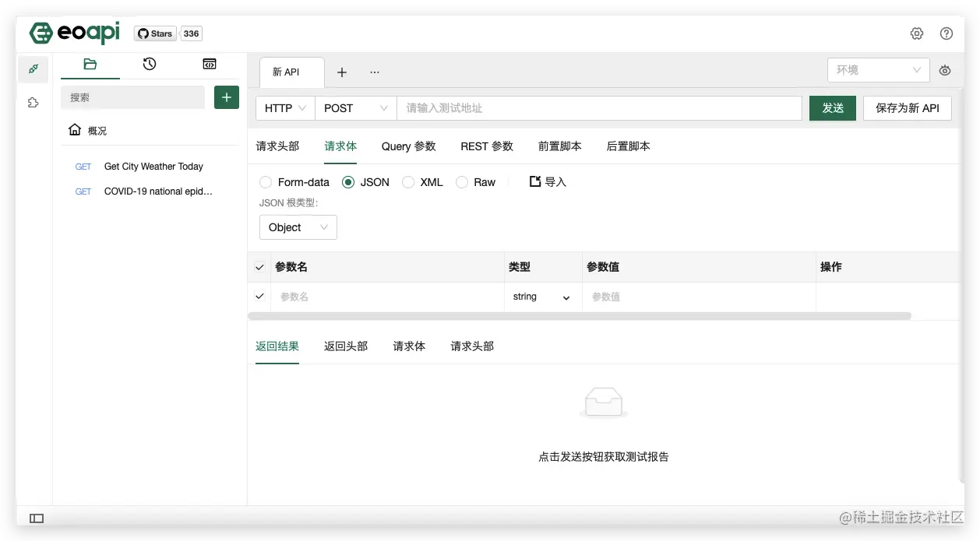Click the import icon next to 导入

pos(535,181)
